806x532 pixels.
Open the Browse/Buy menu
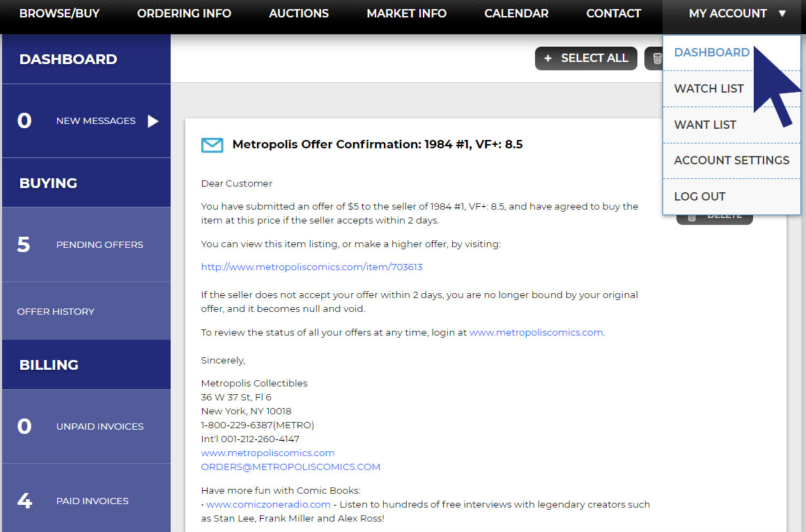click(x=60, y=13)
